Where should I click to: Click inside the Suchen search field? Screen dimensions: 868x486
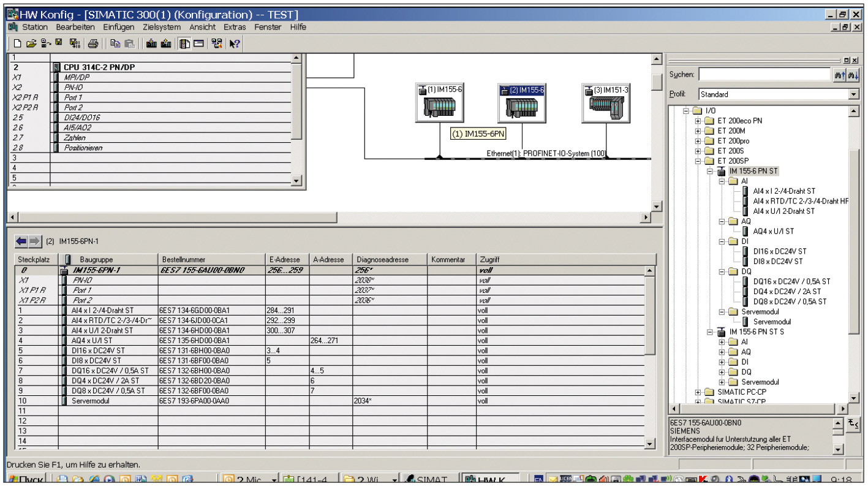point(764,74)
